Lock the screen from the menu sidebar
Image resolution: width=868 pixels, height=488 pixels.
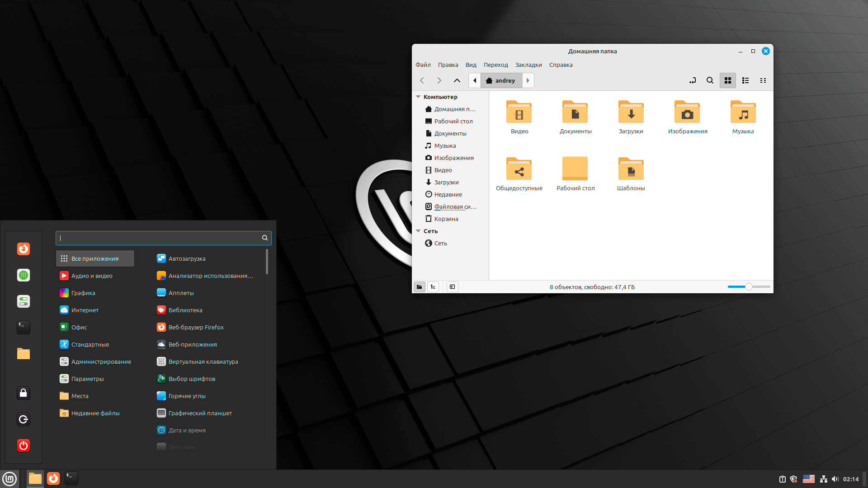[23, 393]
